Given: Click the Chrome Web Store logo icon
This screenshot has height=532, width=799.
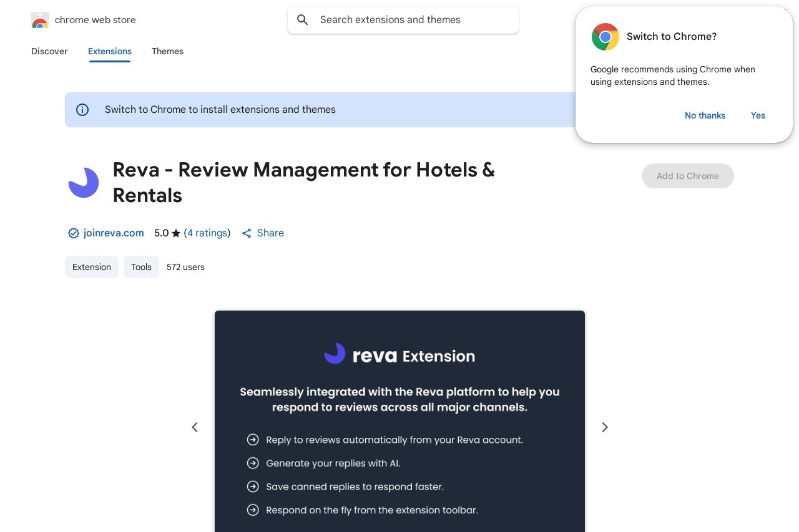Looking at the screenshot, I should [x=40, y=20].
